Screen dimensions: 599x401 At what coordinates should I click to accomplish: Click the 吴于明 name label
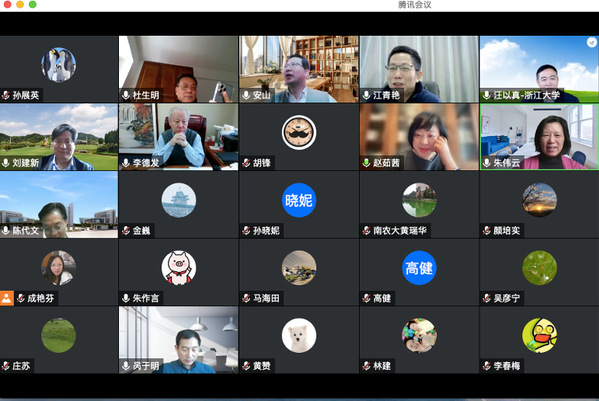[146, 366]
